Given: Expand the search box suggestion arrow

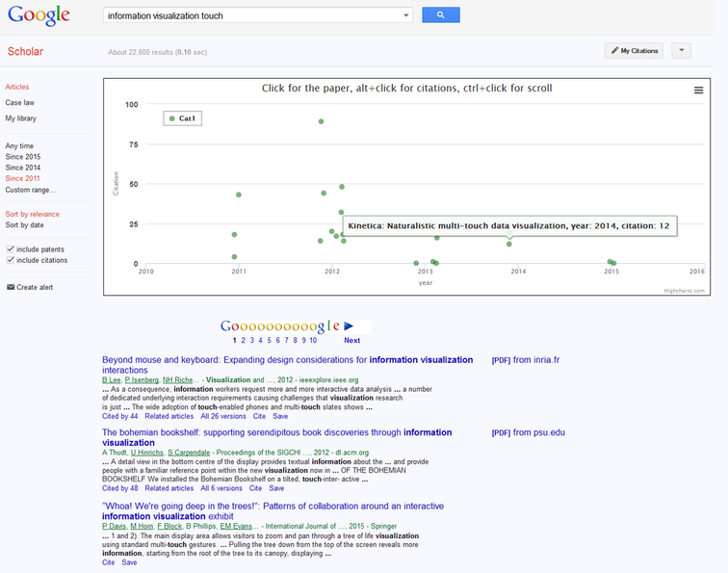Looking at the screenshot, I should click(405, 15).
